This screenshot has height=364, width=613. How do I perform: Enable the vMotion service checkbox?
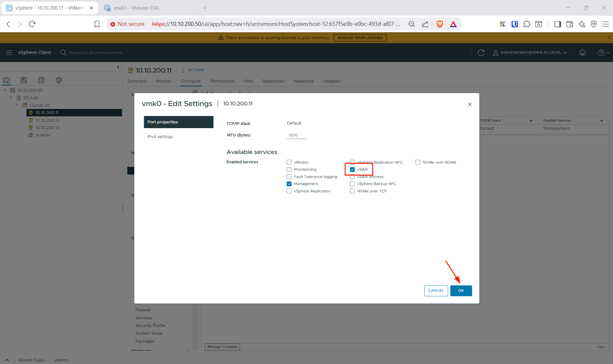tap(289, 162)
